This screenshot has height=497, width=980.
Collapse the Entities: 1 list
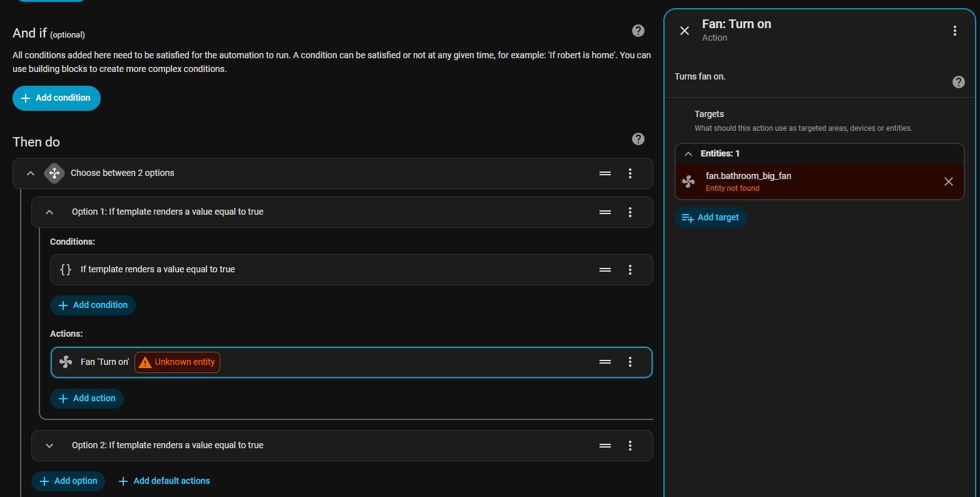coord(688,153)
